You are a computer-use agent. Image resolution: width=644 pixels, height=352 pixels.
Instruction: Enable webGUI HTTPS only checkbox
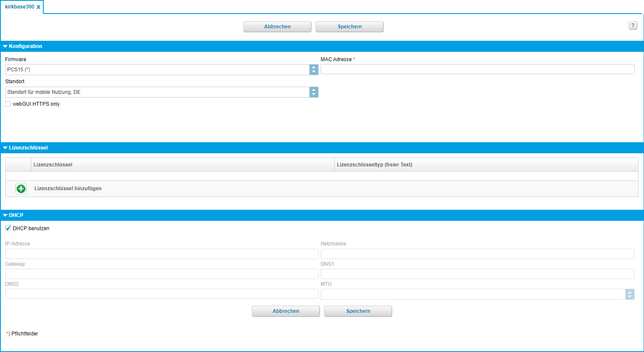click(8, 104)
